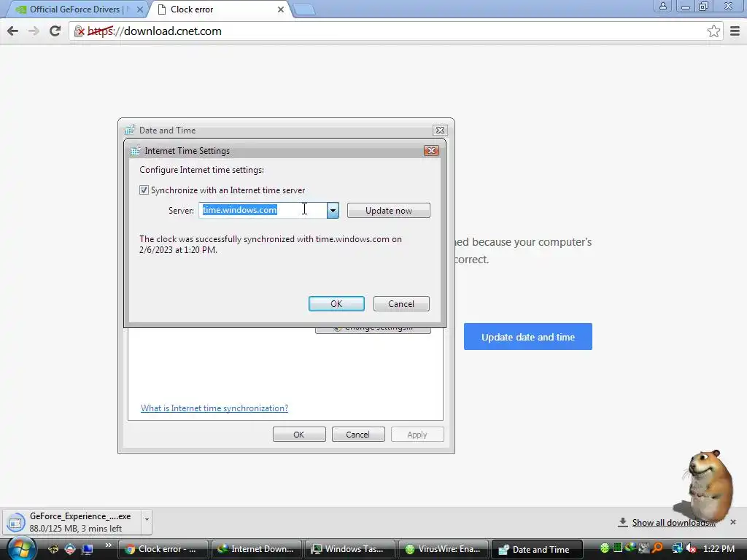Viewport: 747px width, 560px height.
Task: Click the broken HTTPS lock icon
Action: coord(79,31)
